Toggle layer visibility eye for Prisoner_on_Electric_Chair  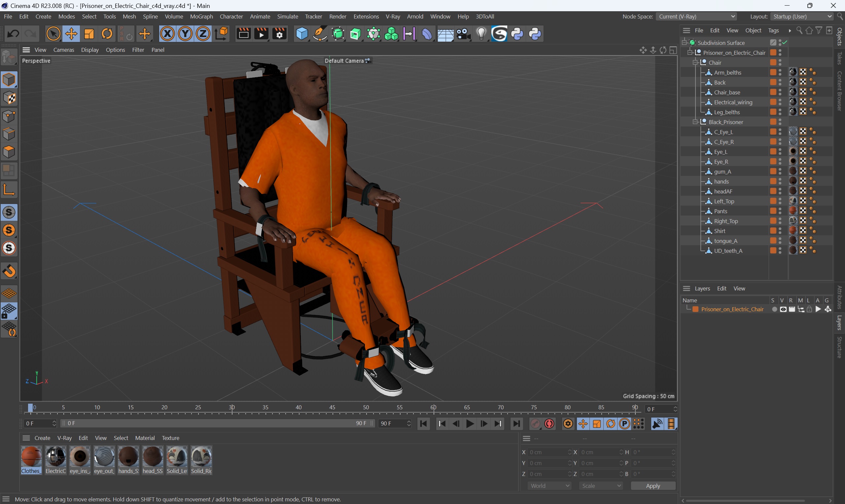(x=783, y=309)
